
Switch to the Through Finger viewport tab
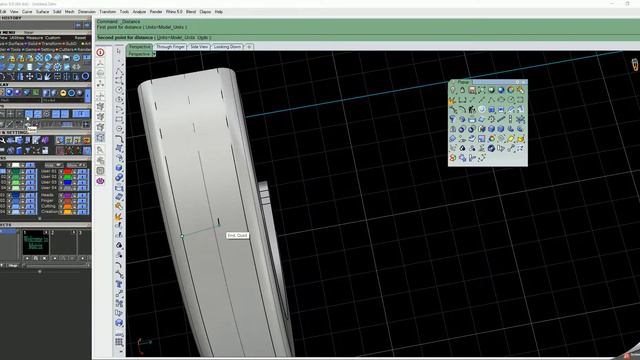(170, 47)
